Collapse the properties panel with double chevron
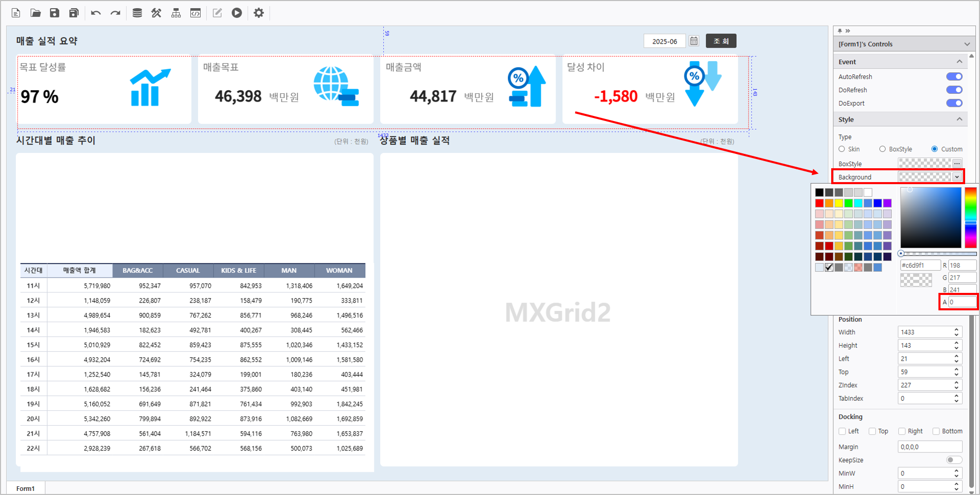 pos(848,31)
